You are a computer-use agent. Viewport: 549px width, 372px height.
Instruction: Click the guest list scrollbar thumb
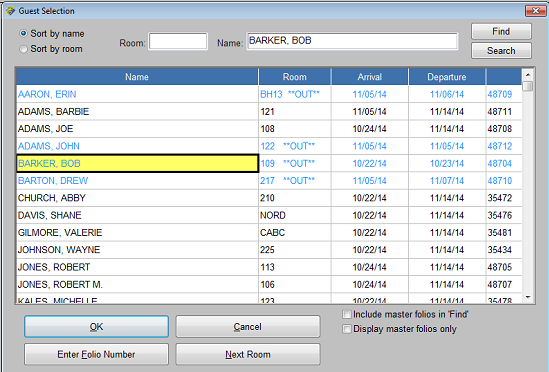pos(528,86)
